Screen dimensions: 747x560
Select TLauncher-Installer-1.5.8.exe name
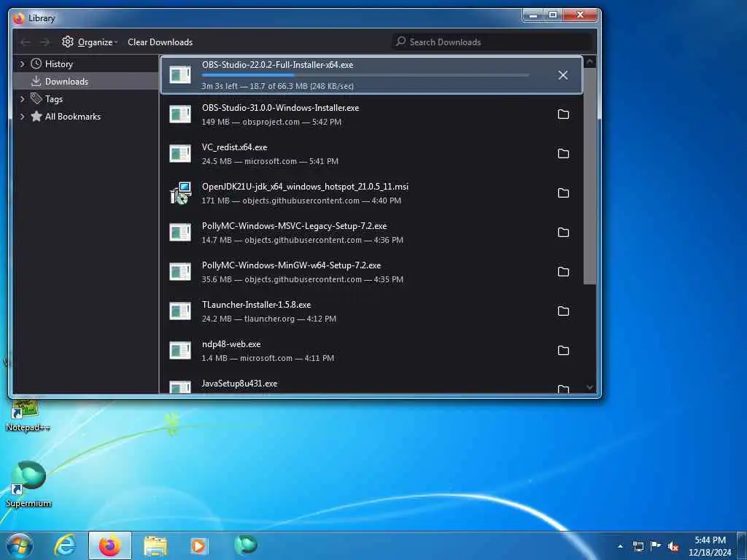[x=256, y=305]
